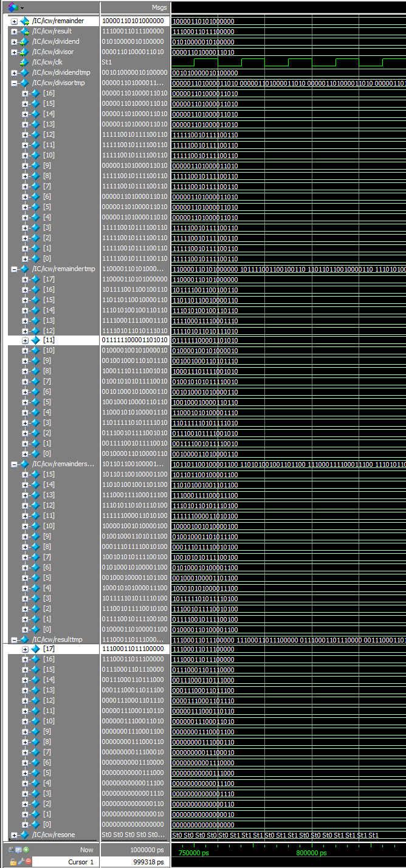Expand the /IC/icw/resone signal
Image resolution: width=406 pixels, height=868 pixels.
(14, 835)
